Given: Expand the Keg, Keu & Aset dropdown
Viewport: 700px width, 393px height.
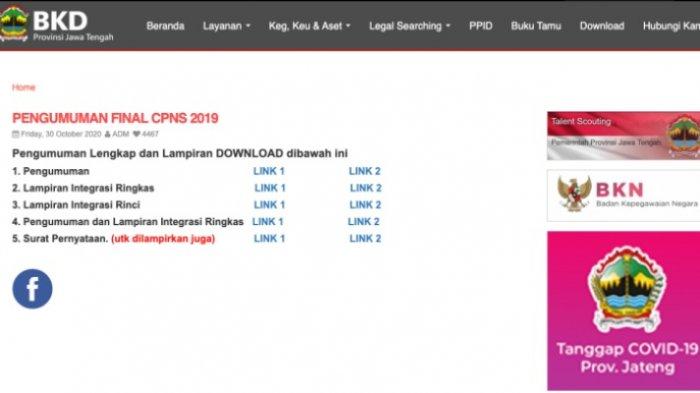Looking at the screenshot, I should coord(309,26).
